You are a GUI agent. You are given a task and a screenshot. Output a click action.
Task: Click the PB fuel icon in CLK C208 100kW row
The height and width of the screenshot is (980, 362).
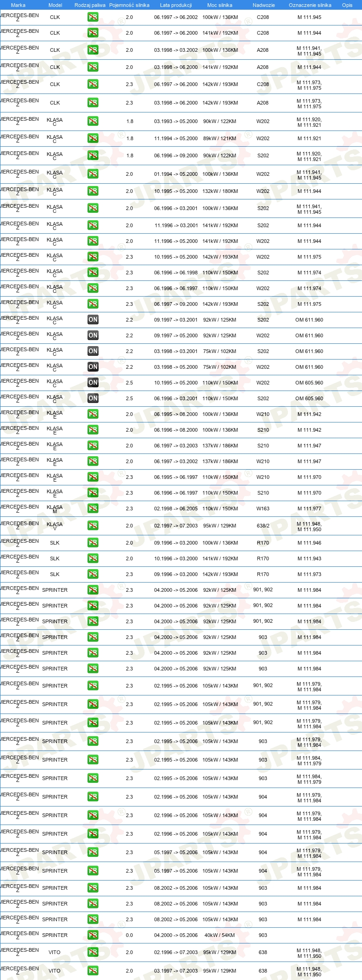(x=93, y=17)
